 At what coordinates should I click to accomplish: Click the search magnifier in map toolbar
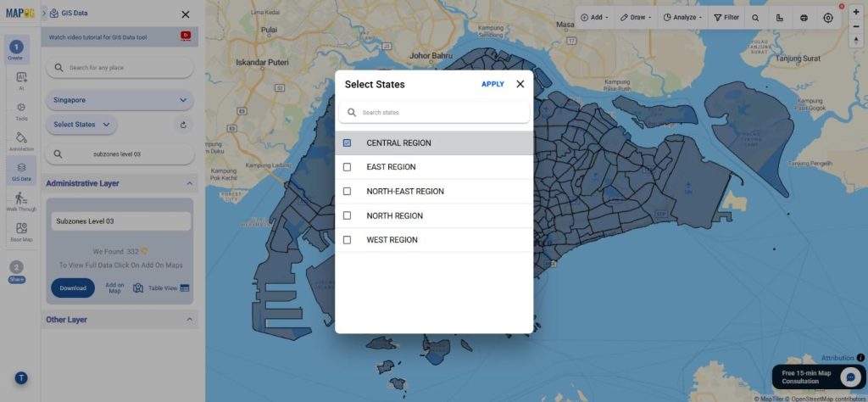[x=755, y=18]
